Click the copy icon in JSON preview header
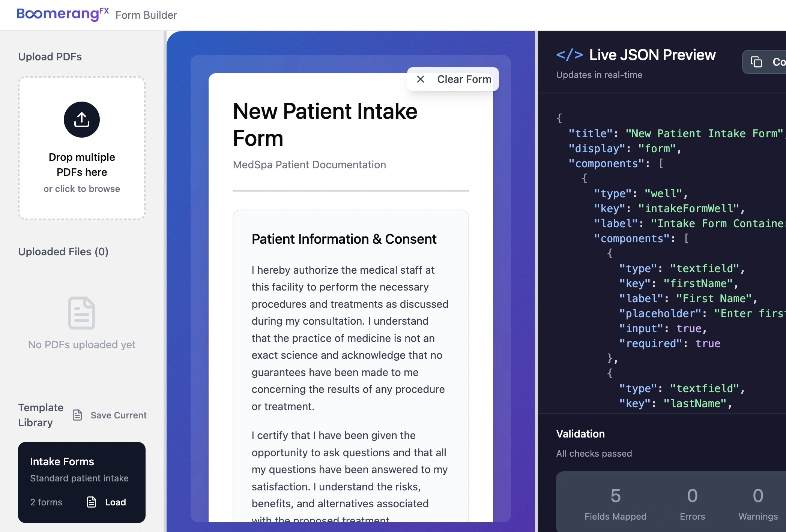This screenshot has height=532, width=786. tap(756, 62)
